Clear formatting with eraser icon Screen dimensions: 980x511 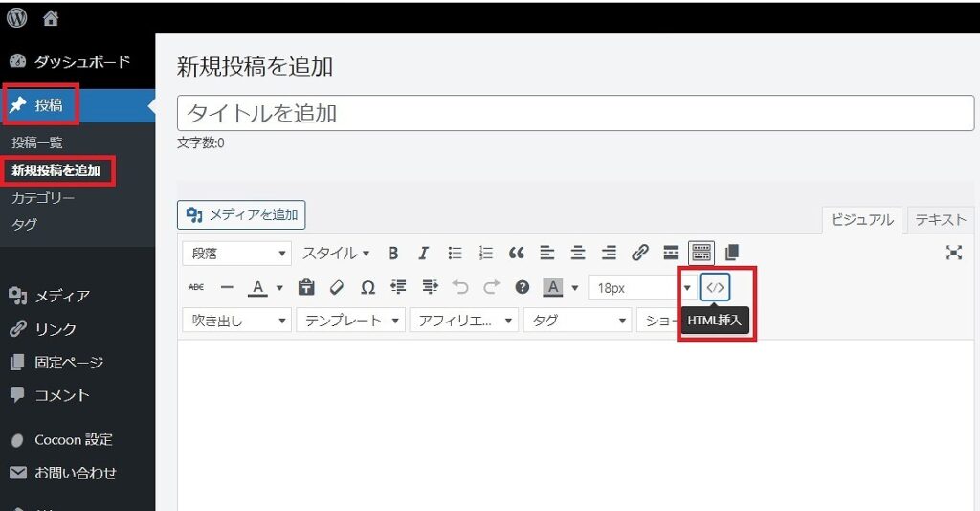coord(337,287)
